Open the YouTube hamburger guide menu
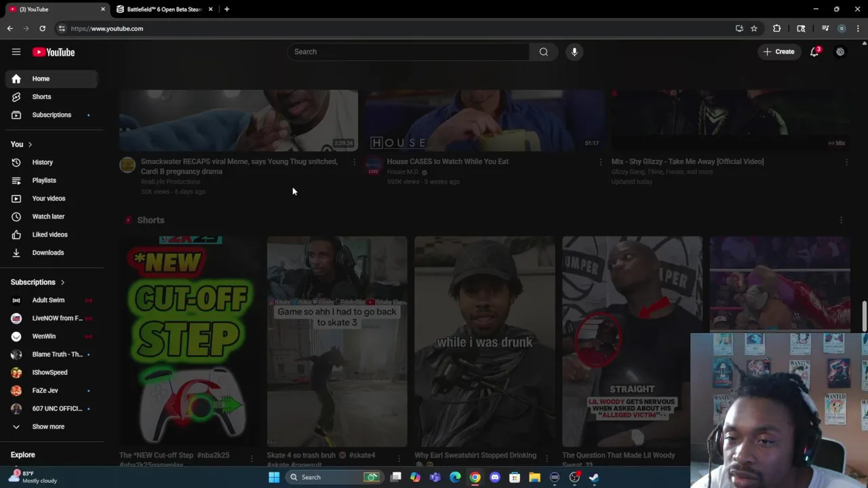The height and width of the screenshot is (488, 868). point(16,52)
